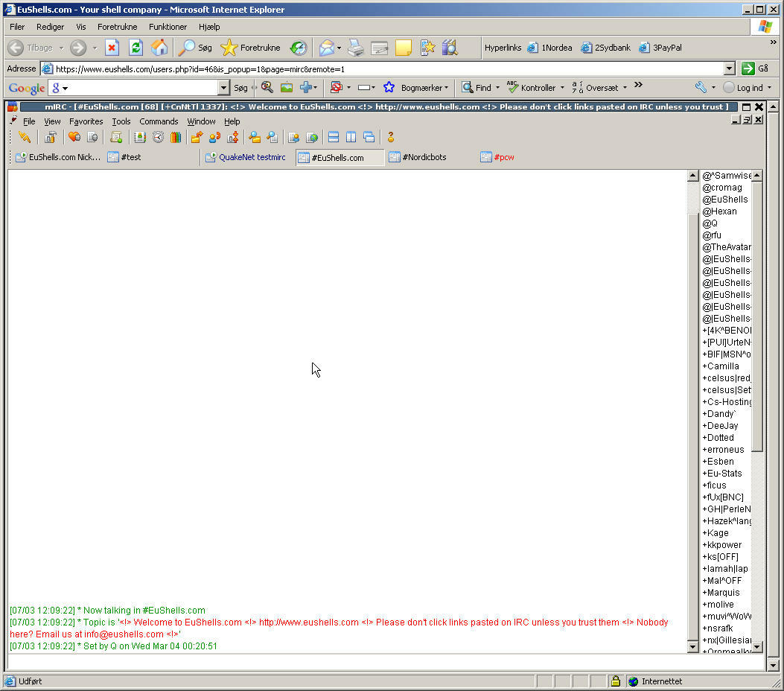This screenshot has height=691, width=784.
Task: Click the mIRC Connect lightning icon
Action: [24, 137]
